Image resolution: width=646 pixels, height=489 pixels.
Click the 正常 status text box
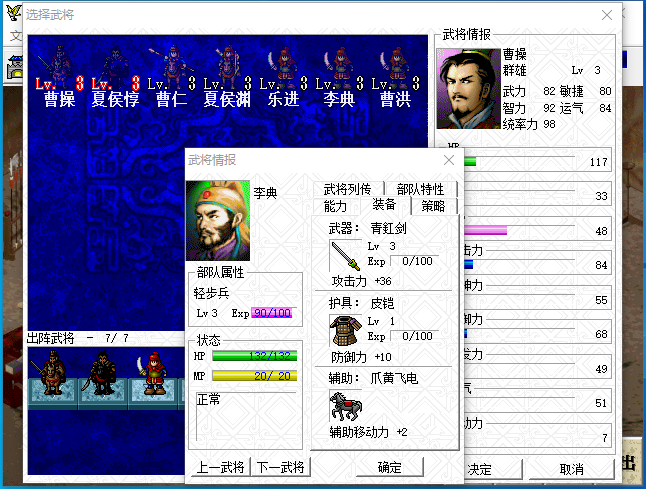coord(246,416)
